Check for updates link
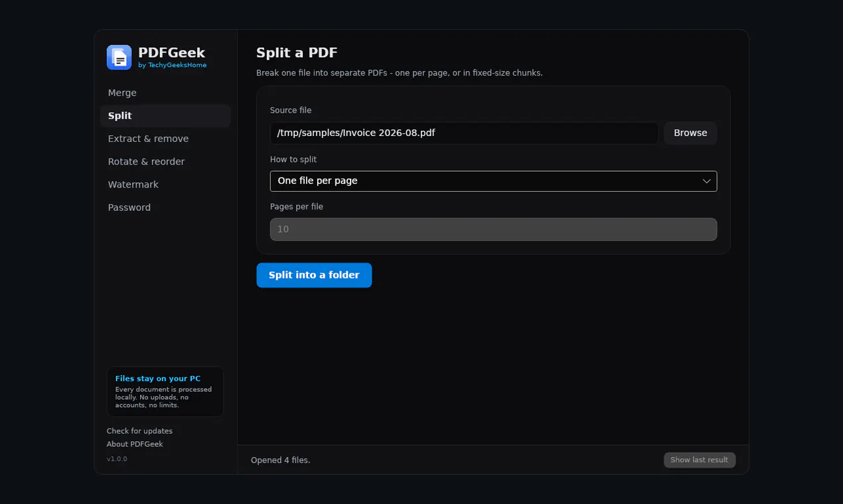This screenshot has height=504, width=843. point(139,431)
